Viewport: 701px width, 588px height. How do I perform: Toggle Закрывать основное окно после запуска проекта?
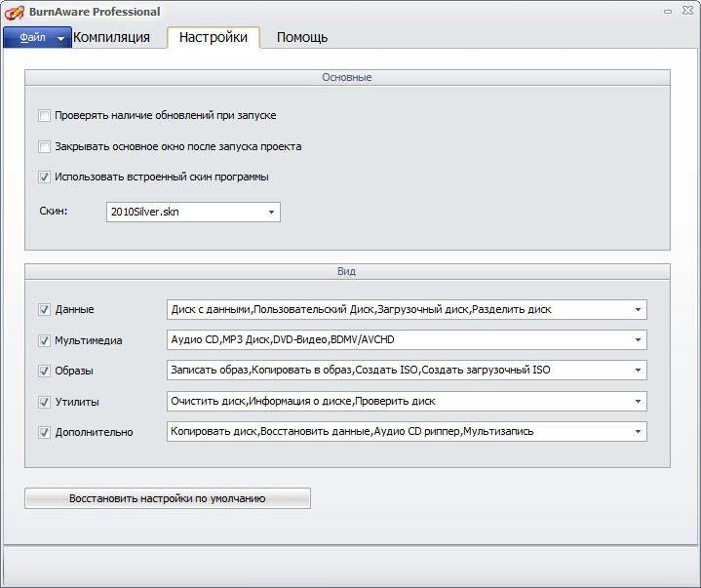44,146
